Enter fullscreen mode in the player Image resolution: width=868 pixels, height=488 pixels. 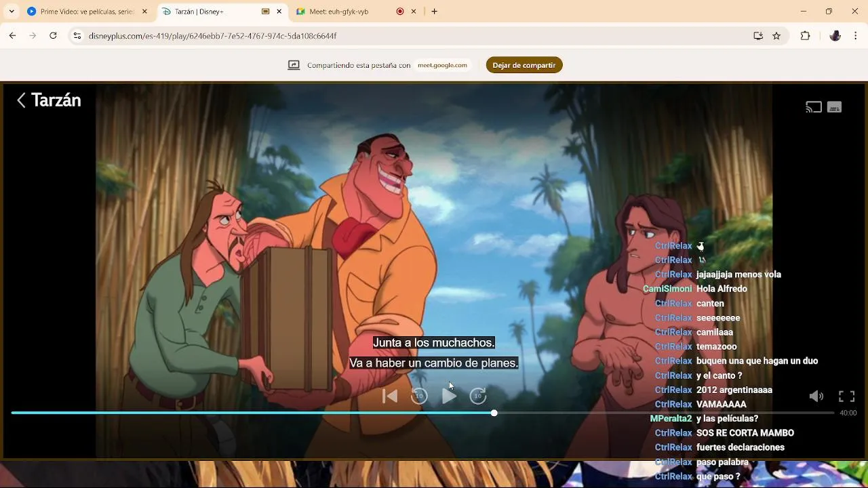846,396
